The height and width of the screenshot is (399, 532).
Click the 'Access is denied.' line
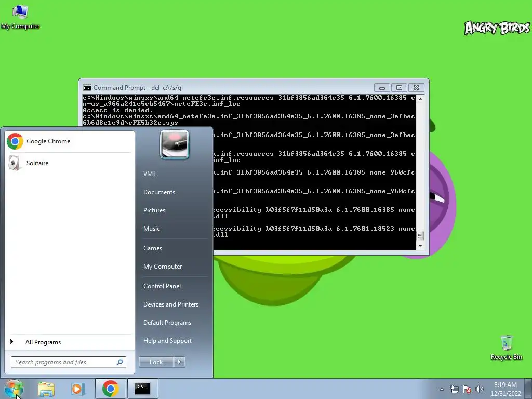click(118, 110)
